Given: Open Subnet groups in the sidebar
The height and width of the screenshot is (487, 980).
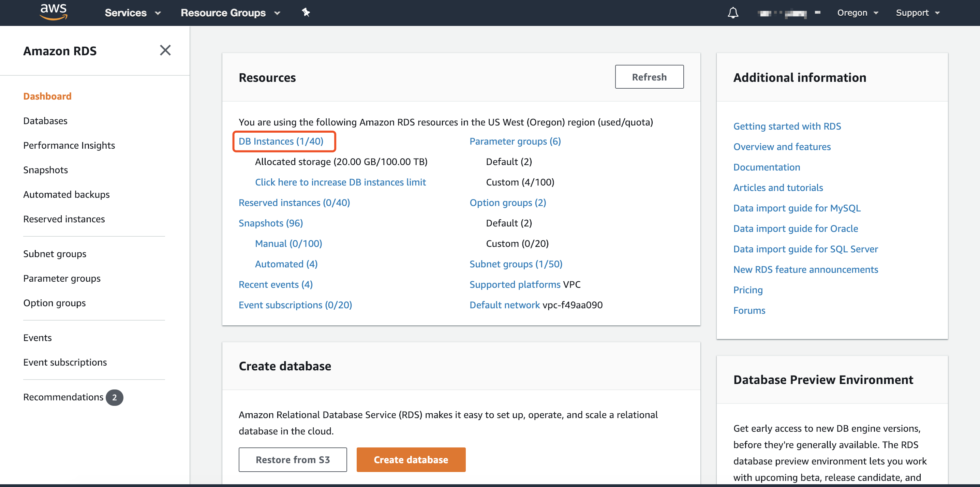Looking at the screenshot, I should [55, 254].
